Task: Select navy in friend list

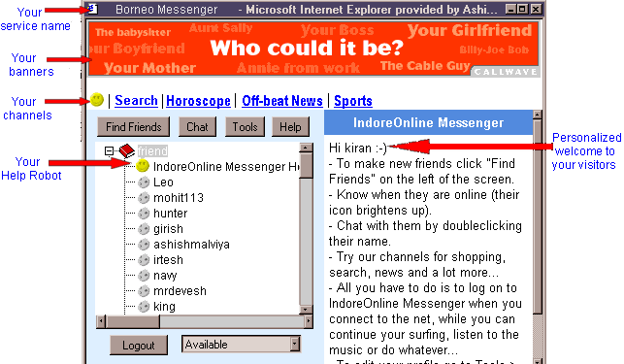Action: (x=165, y=276)
